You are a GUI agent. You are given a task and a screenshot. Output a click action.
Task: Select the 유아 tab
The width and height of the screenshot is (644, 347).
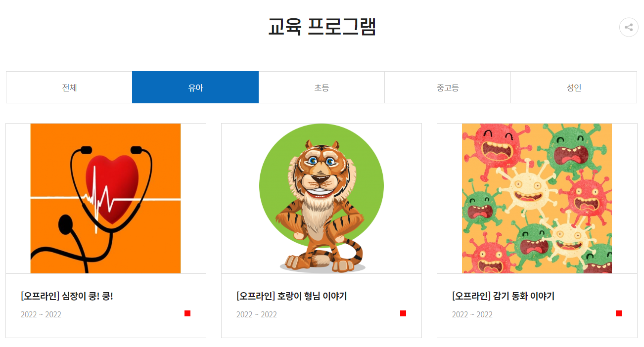tap(195, 87)
